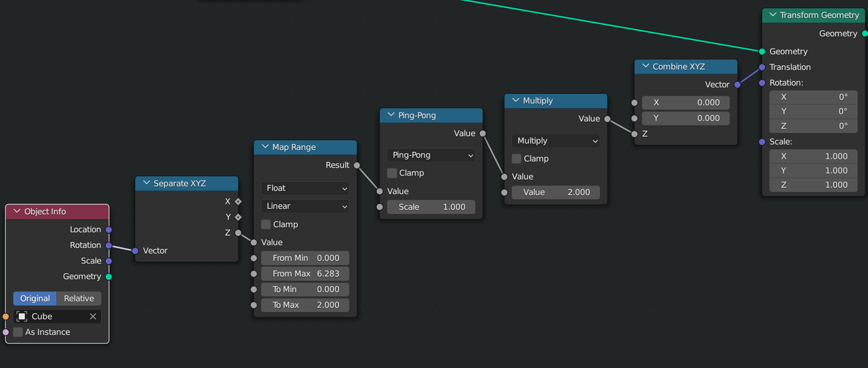868x368 pixels.
Task: Click the Ping-Pong Value output socket
Action: click(x=483, y=134)
